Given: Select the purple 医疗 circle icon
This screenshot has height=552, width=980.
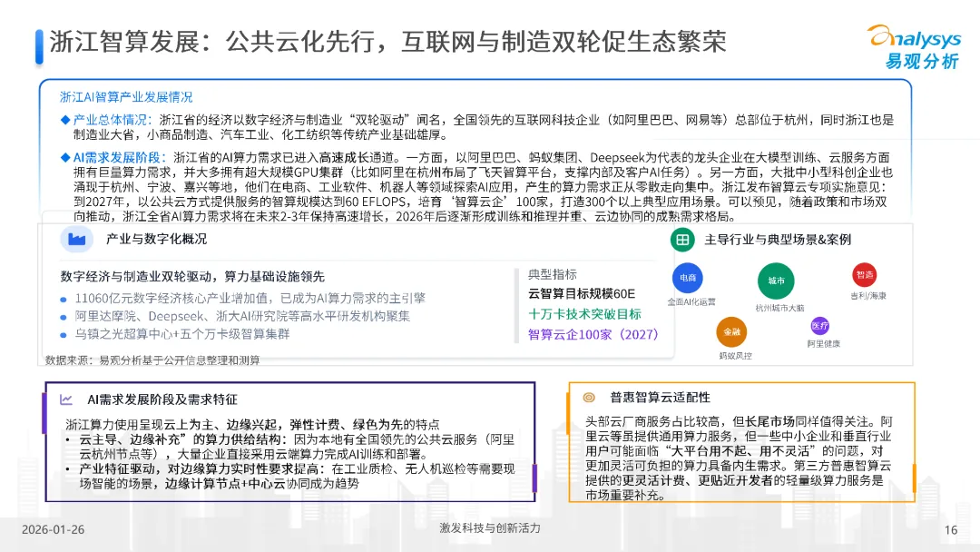Looking at the screenshot, I should (819, 326).
